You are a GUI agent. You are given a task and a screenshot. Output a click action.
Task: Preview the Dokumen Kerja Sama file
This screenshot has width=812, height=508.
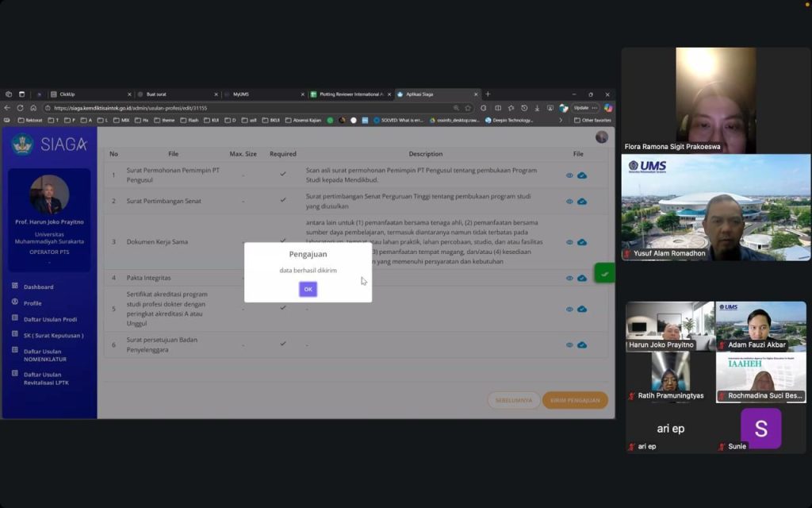pos(569,242)
